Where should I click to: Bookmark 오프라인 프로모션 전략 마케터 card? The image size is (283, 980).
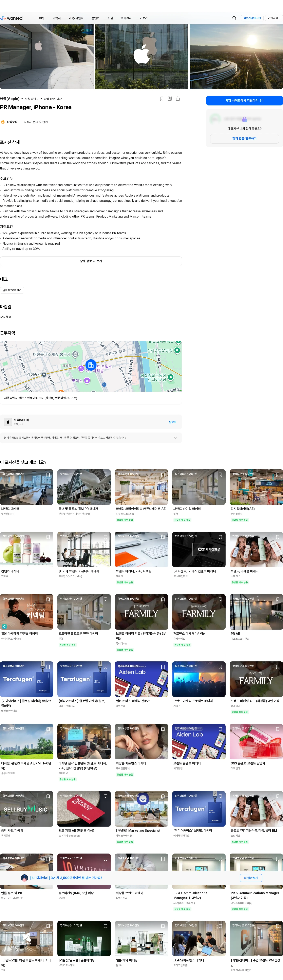(106, 599)
